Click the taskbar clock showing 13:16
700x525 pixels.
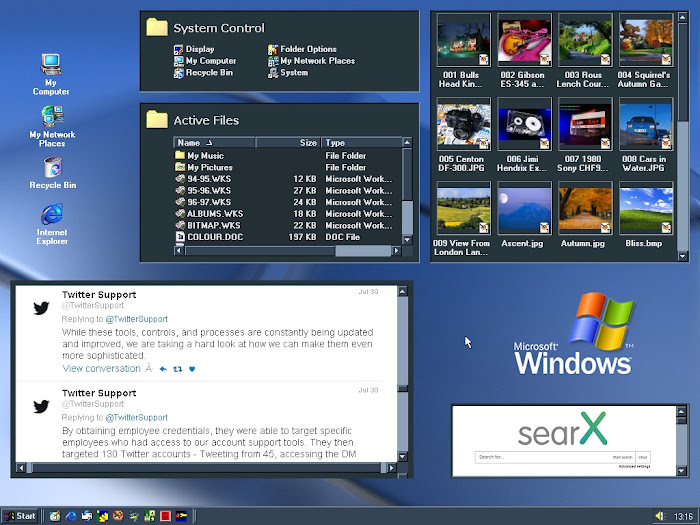coord(683,517)
